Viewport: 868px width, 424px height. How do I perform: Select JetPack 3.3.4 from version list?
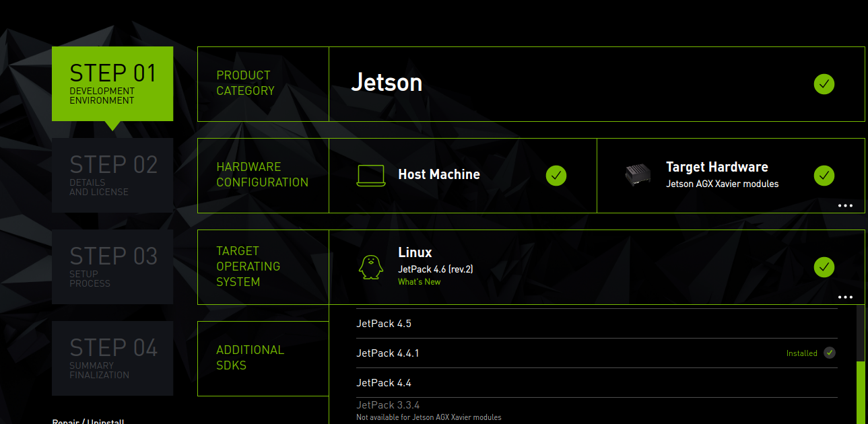click(x=597, y=411)
